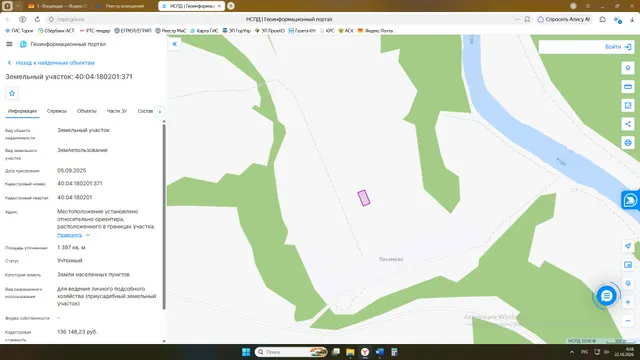Open the round chat support bubble
This screenshot has width=640, height=360.
pyautogui.click(x=606, y=296)
